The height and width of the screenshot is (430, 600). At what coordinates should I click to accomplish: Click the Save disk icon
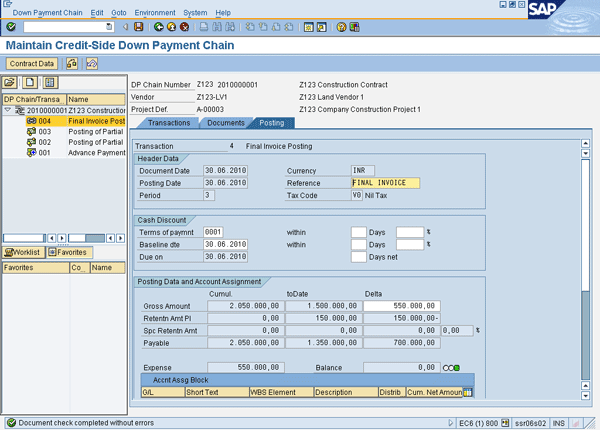138,27
